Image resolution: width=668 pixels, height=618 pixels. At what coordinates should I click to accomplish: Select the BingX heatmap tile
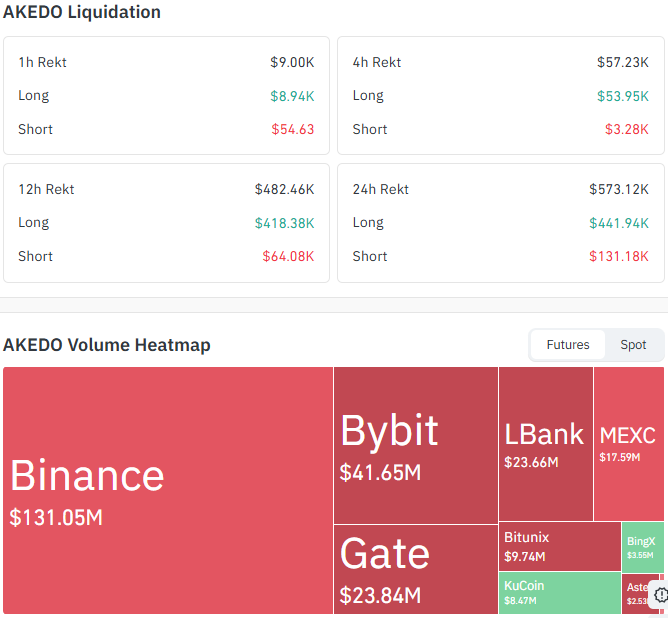[x=643, y=547]
